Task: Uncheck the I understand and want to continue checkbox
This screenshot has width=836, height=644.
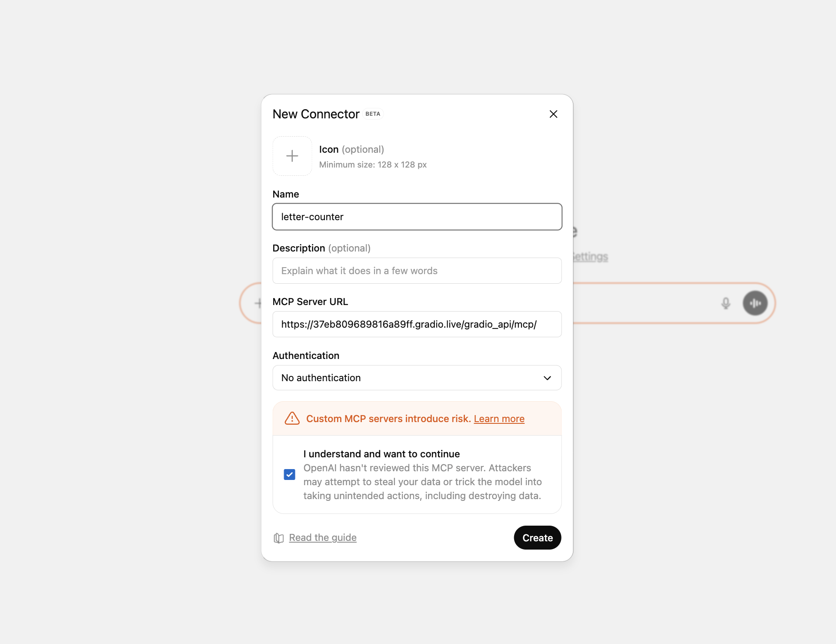Action: 289,474
